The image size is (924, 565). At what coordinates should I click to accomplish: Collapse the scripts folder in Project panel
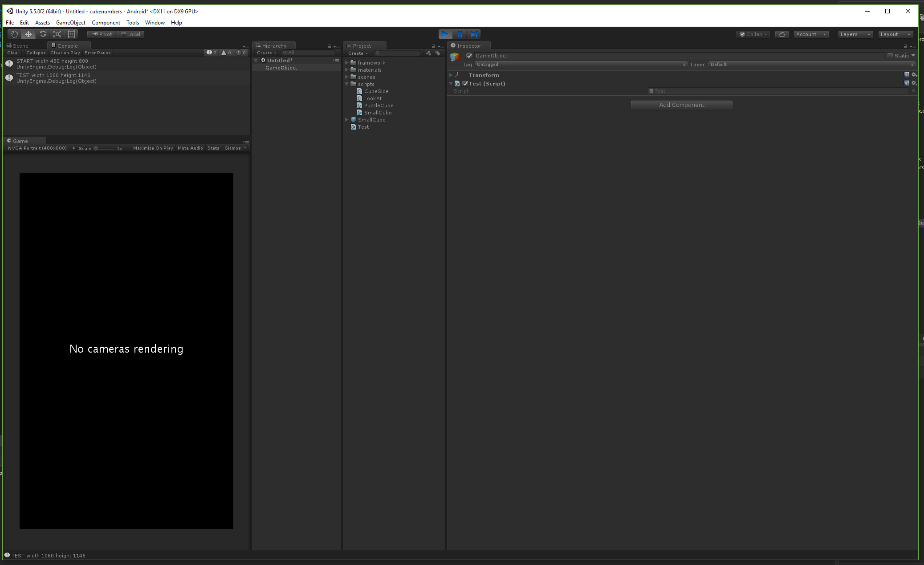coord(347,84)
